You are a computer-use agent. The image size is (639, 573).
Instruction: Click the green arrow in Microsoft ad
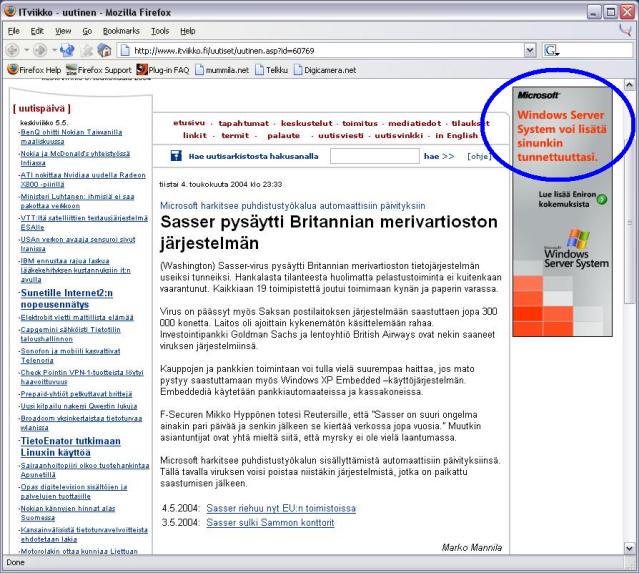pos(601,199)
